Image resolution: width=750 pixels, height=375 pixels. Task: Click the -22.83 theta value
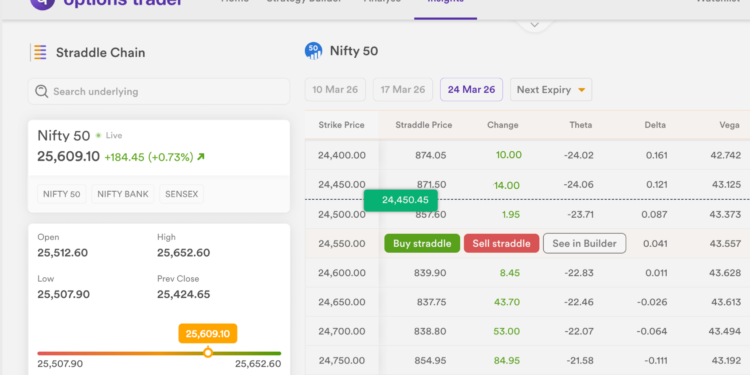coord(578,273)
